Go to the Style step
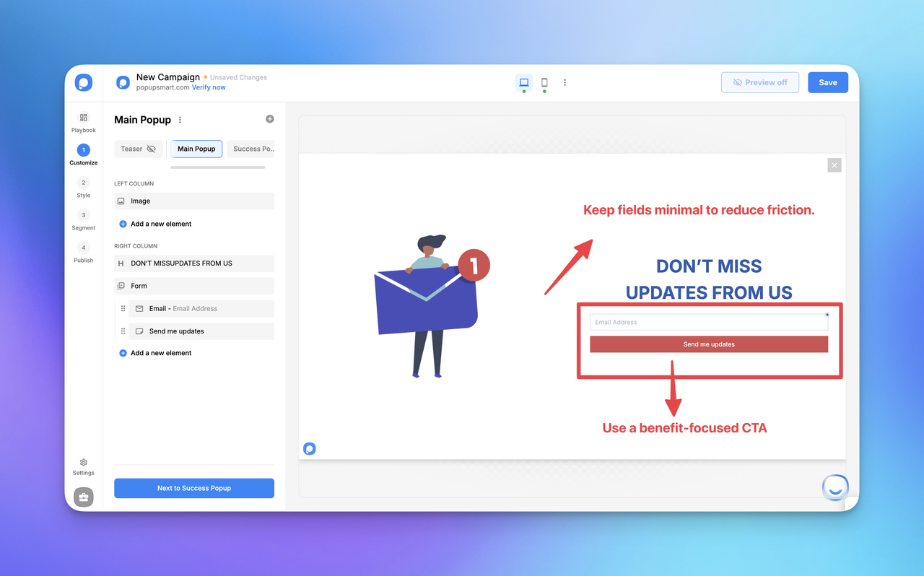This screenshot has height=576, width=924. (x=83, y=188)
